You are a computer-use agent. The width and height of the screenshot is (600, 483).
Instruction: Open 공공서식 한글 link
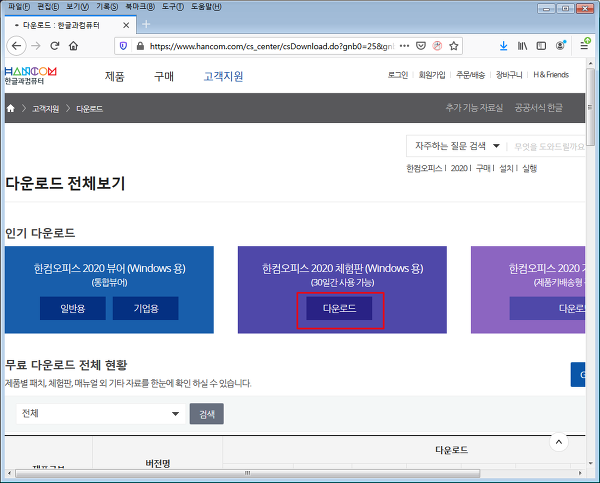coord(538,108)
